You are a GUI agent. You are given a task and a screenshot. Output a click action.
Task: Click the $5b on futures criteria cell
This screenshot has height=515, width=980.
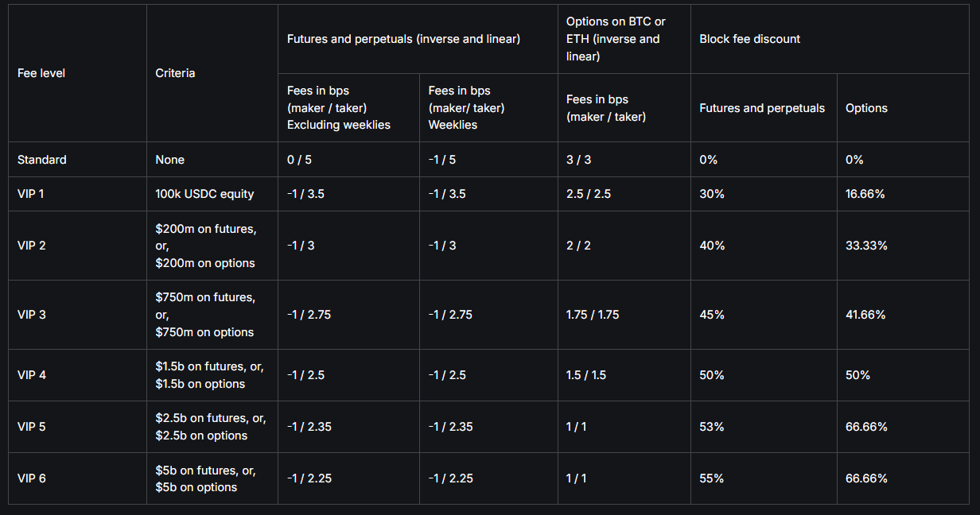(x=205, y=478)
